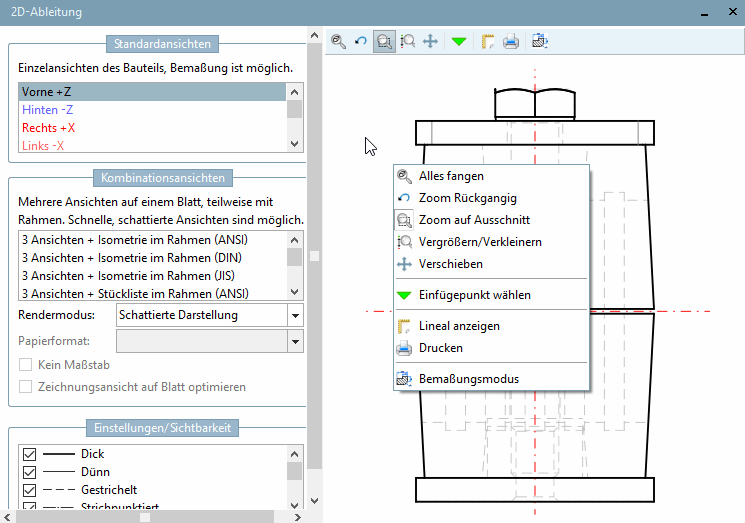Open the Rendermodus dropdown
The height and width of the screenshot is (523, 745).
[x=294, y=315]
